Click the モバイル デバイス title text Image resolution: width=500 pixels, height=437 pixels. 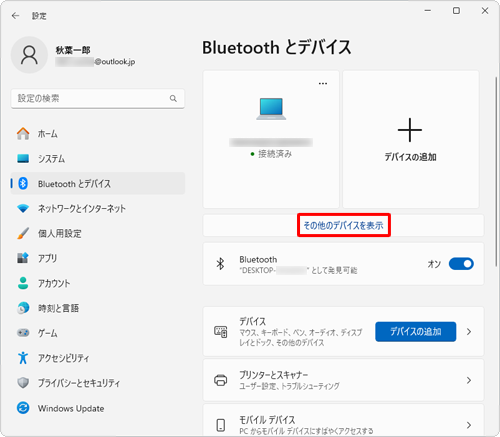click(x=267, y=419)
